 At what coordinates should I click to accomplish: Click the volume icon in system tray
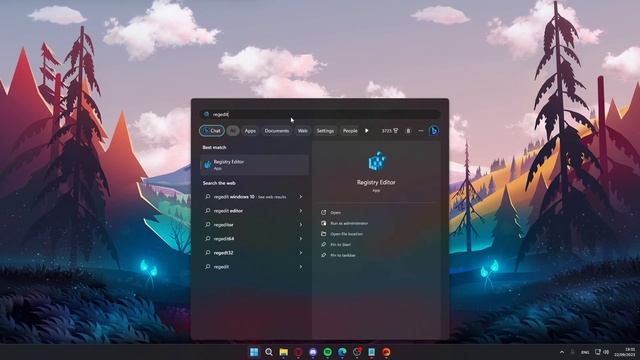click(606, 352)
